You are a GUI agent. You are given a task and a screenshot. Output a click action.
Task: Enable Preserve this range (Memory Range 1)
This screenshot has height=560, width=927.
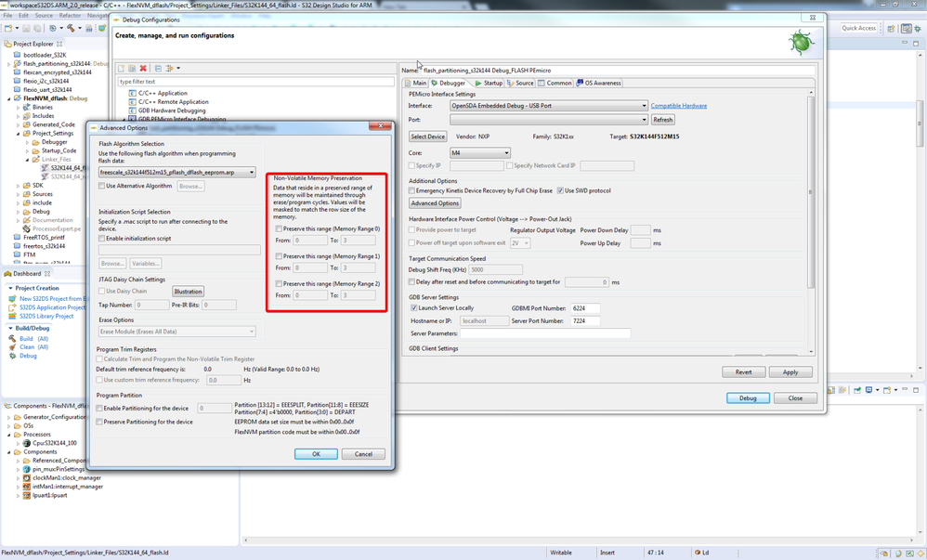coord(279,256)
